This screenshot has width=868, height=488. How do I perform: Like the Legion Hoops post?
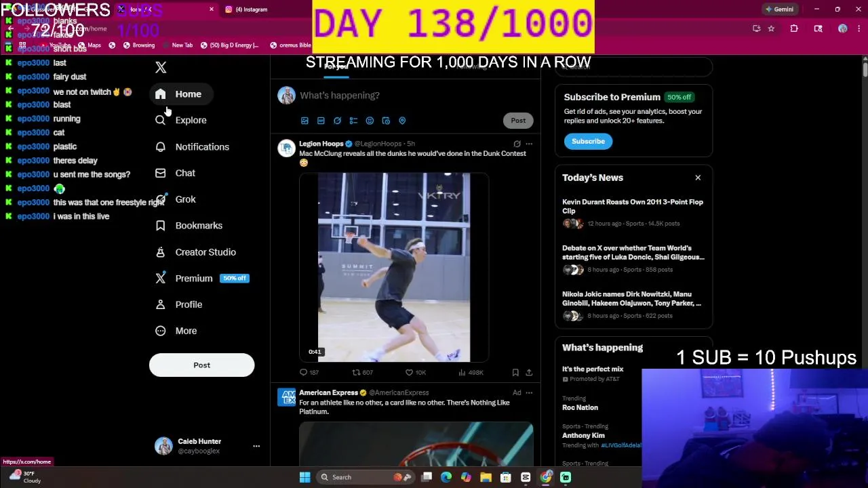pyautogui.click(x=415, y=373)
